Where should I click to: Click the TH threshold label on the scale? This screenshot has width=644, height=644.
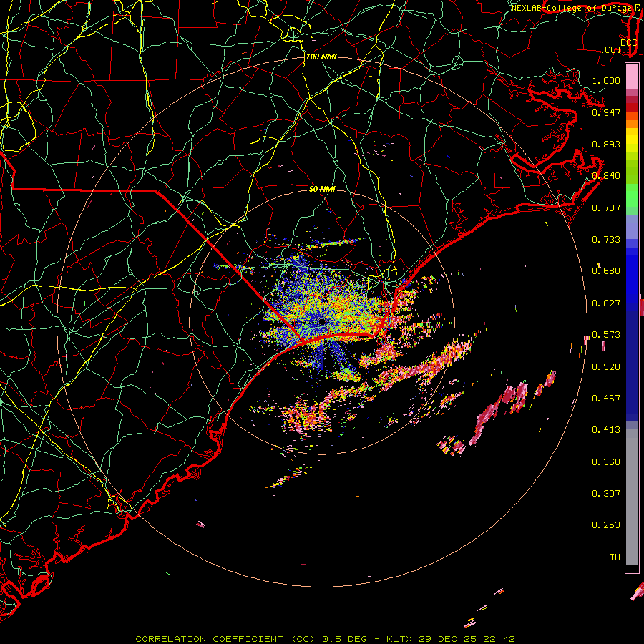(x=615, y=557)
